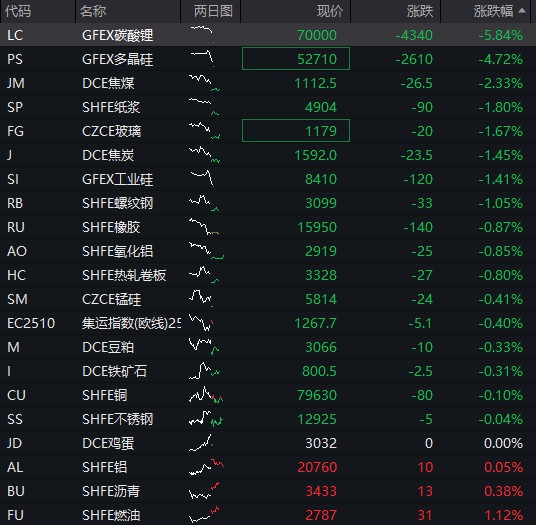Viewport: 536px width, 525px height.
Task: Select the SHFE沥青 row price 3433
Action: click(321, 491)
